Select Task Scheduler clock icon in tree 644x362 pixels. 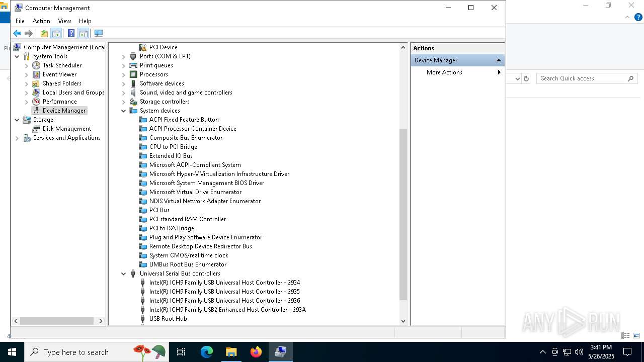(36, 65)
